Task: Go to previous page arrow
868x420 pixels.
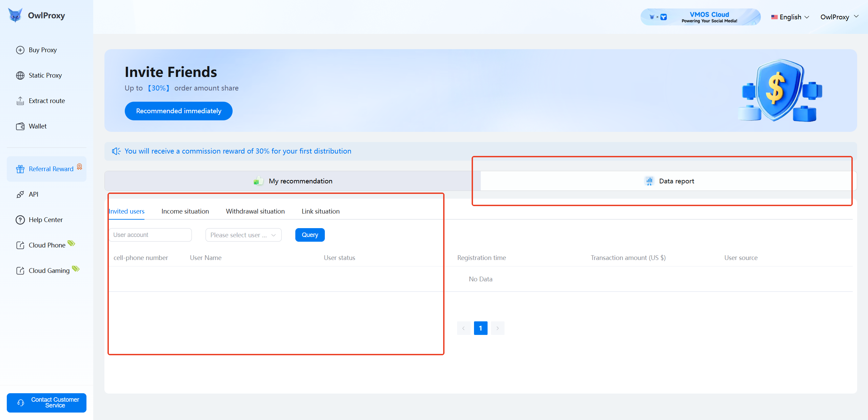Action: 463,328
